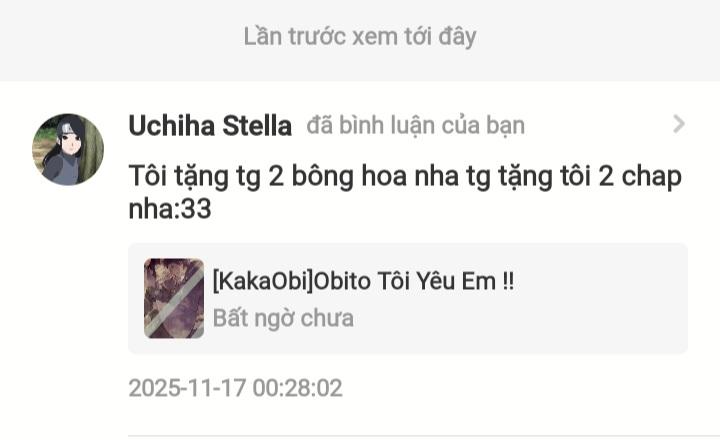Tap the white space left of the timestamp
Screen dimensions: 720x440
pyautogui.click(x=64, y=388)
